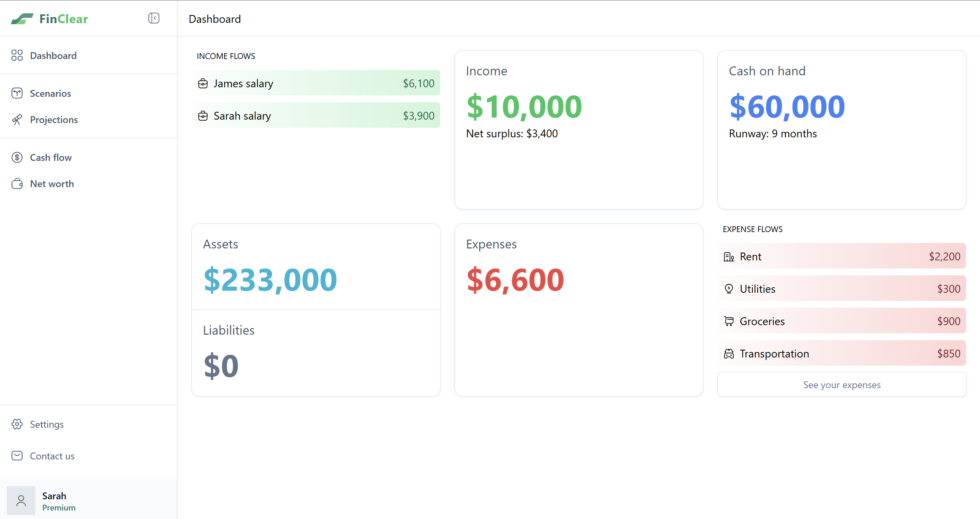Click the Contact us envelope icon
The width and height of the screenshot is (980, 519).
[x=17, y=456]
